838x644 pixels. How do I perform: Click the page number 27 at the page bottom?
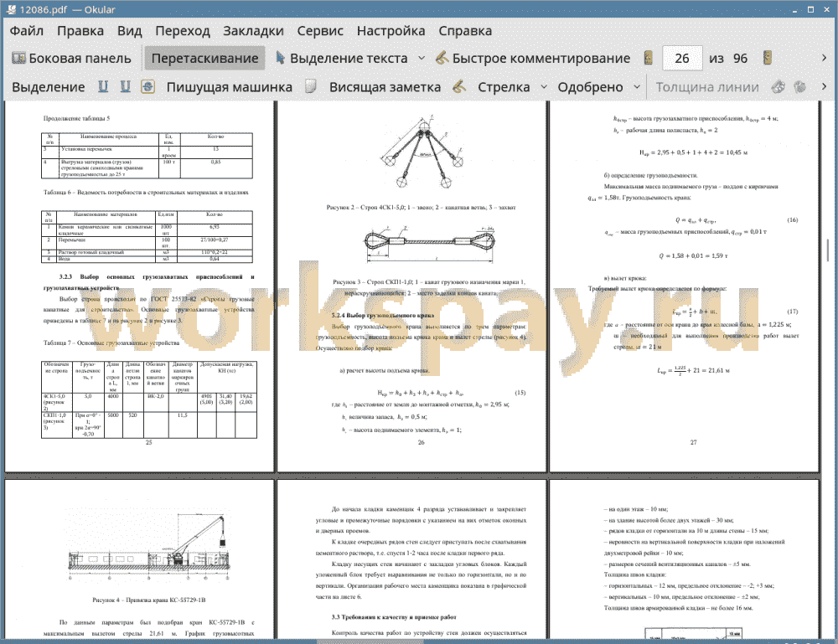click(693, 442)
